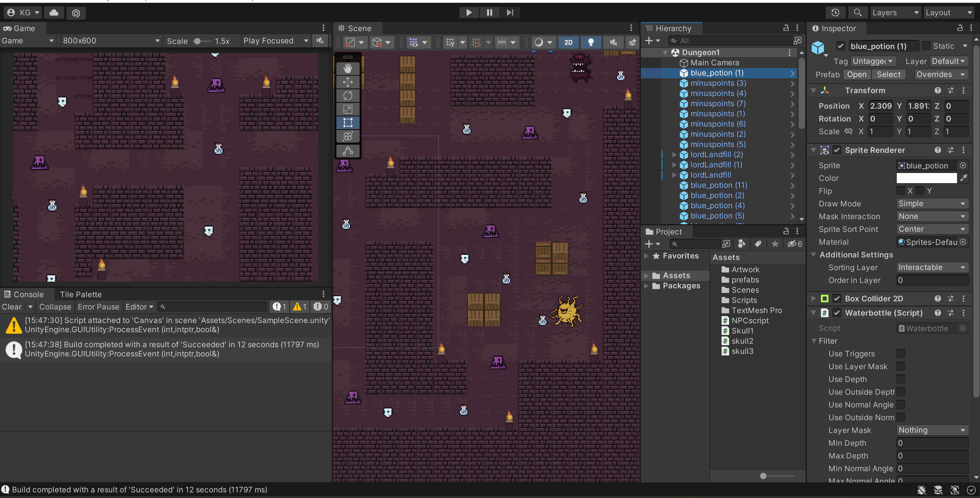Click the Clear console button

12,307
